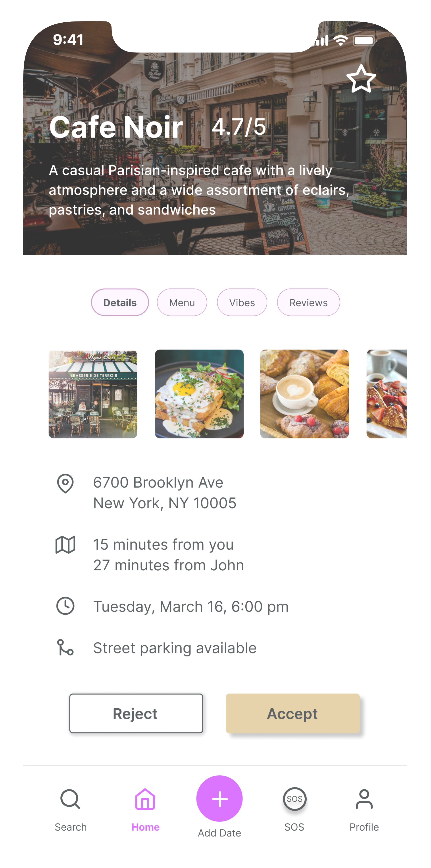
Task: Tap the map distance icon
Action: [x=65, y=544]
